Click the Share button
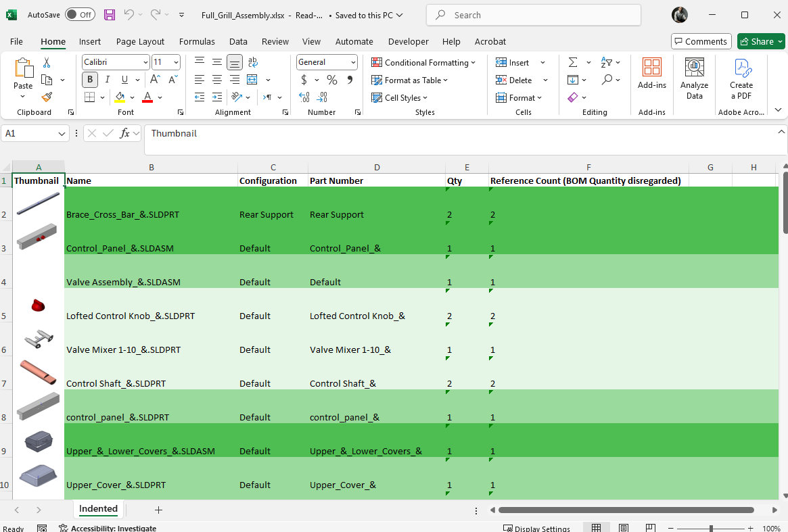This screenshot has height=532, width=788. [760, 41]
